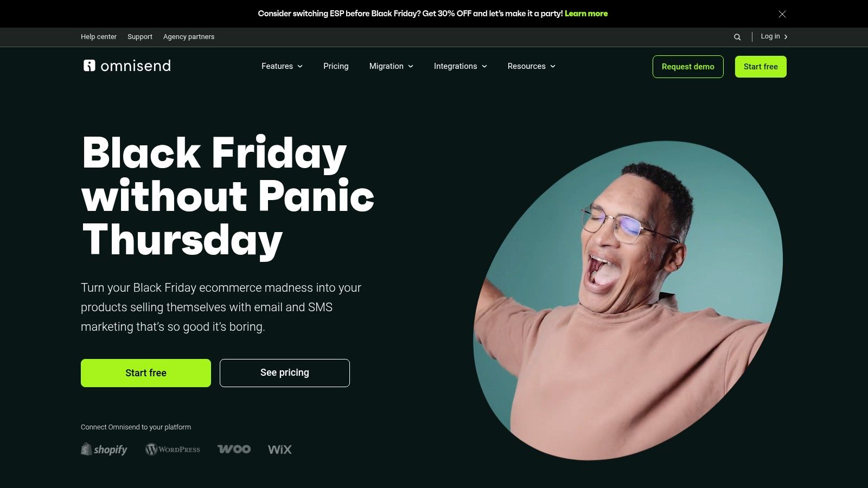The width and height of the screenshot is (868, 488).
Task: Click the hero Start free button
Action: point(146,373)
